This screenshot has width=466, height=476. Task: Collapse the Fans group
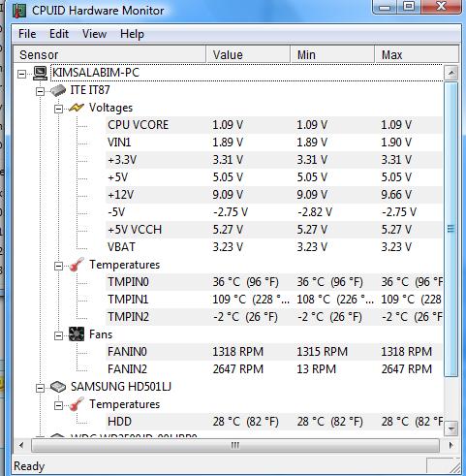(x=58, y=335)
